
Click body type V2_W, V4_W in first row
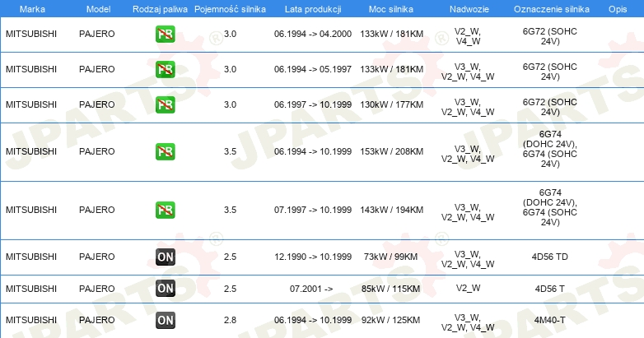pos(468,36)
